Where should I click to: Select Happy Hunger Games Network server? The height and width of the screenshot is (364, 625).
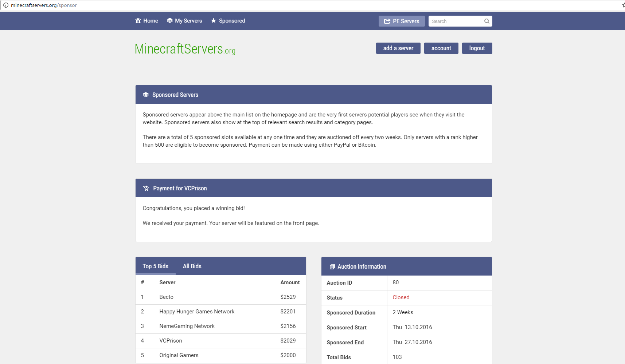click(197, 312)
